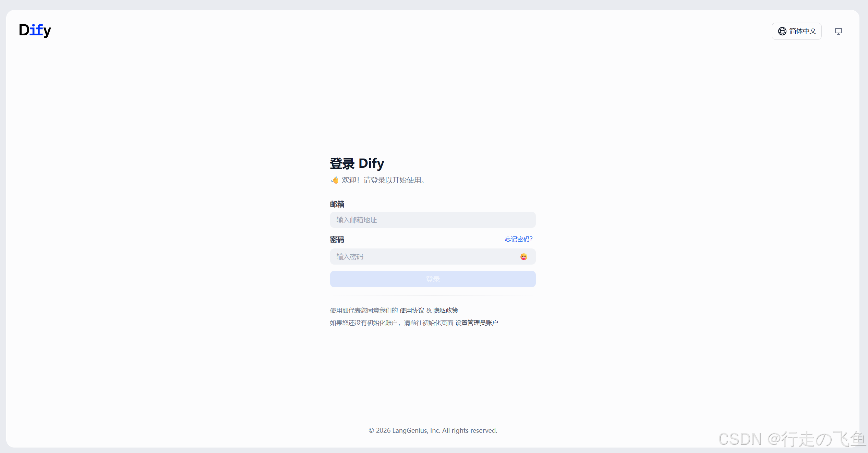Click the 欢迎！请登录以开始使用。 welcome text
Viewport: 868px width, 453px height.
click(384, 180)
